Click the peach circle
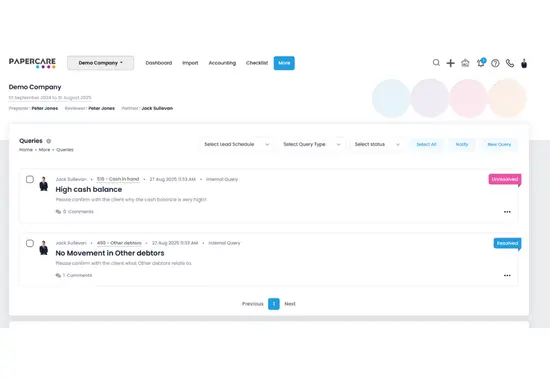Viewport: 550px width, 380px height. pos(507,98)
